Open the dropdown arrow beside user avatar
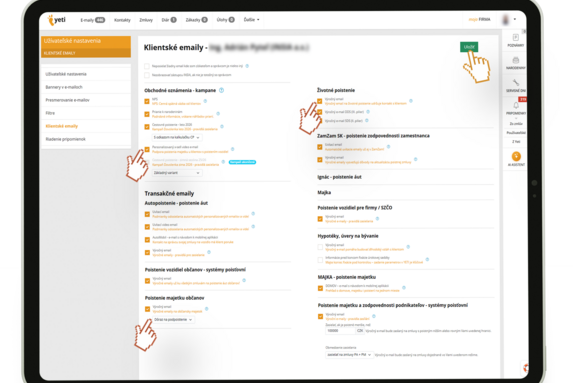 [x=515, y=19]
